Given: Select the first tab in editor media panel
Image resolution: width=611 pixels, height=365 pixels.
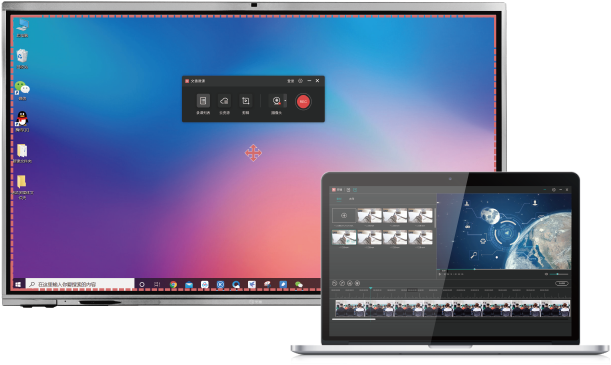Looking at the screenshot, I should pos(339,199).
